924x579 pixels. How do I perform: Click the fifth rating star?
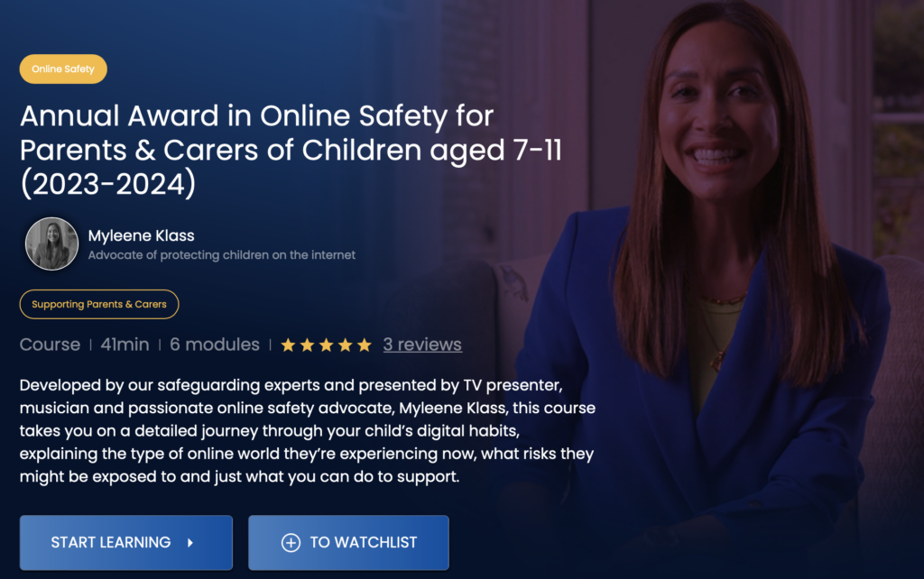(365, 345)
